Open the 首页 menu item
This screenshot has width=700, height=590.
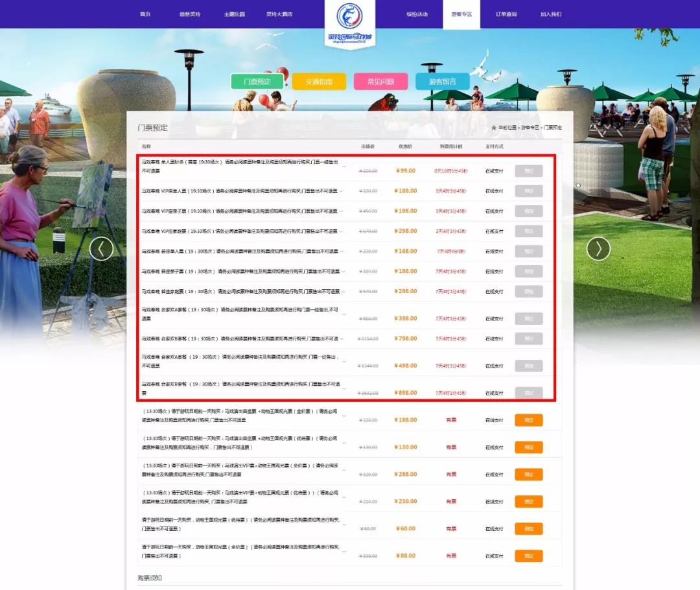point(145,14)
